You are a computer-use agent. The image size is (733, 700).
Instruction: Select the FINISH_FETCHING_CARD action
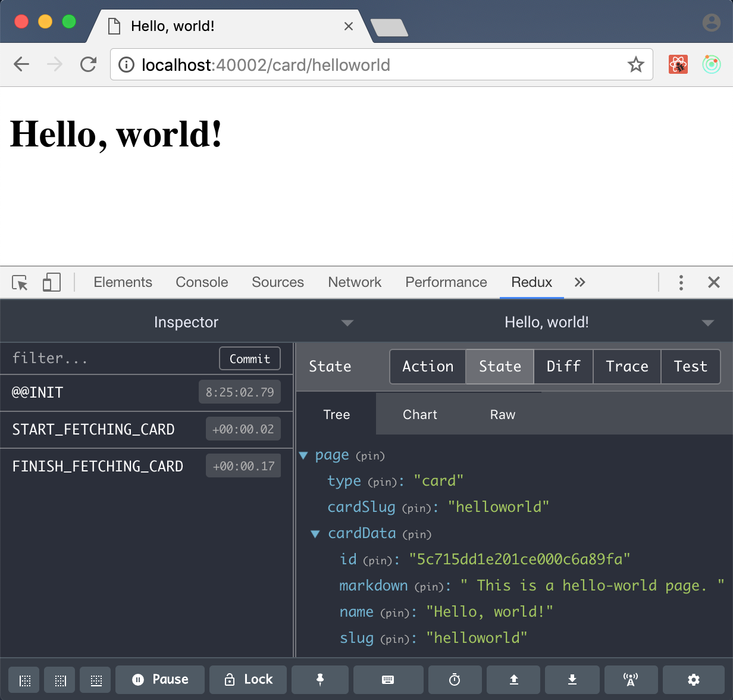tap(146, 466)
